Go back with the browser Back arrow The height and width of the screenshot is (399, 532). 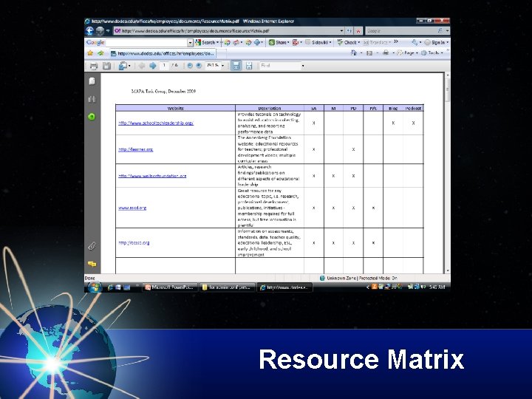coord(90,31)
